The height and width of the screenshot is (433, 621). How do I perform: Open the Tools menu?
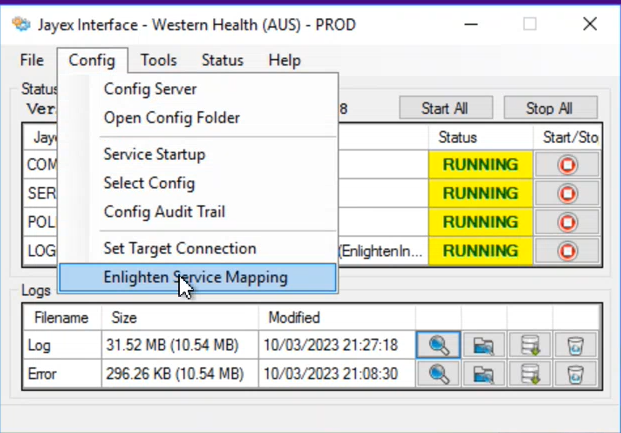[159, 60]
